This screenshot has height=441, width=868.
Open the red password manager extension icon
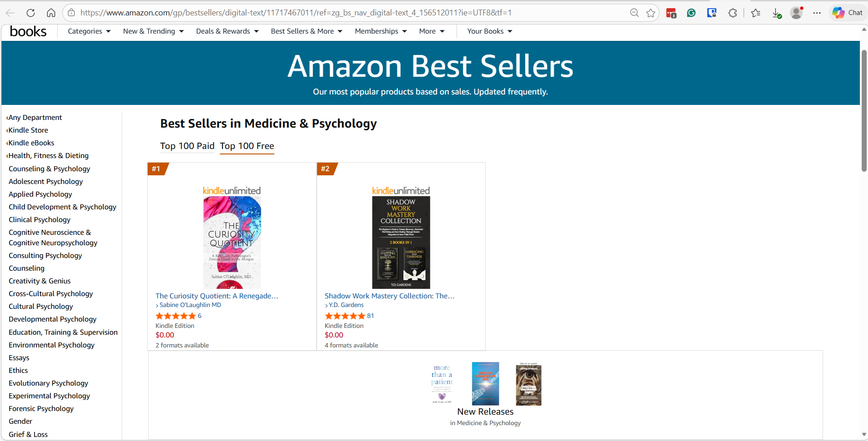[671, 13]
